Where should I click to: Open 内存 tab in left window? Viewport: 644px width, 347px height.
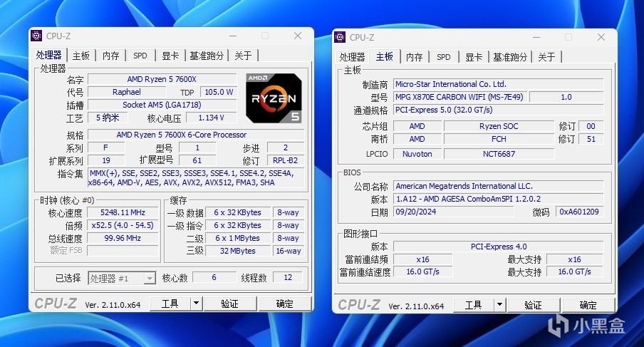[110, 56]
